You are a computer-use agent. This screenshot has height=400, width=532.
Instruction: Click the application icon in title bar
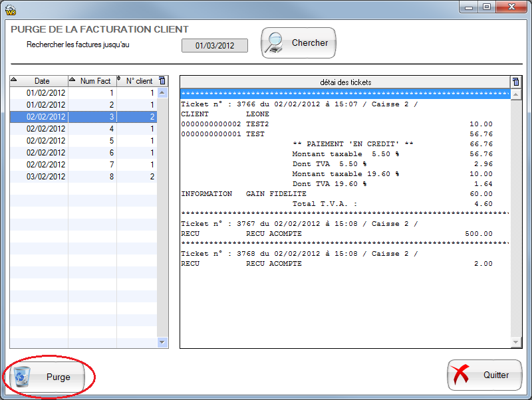[10, 8]
